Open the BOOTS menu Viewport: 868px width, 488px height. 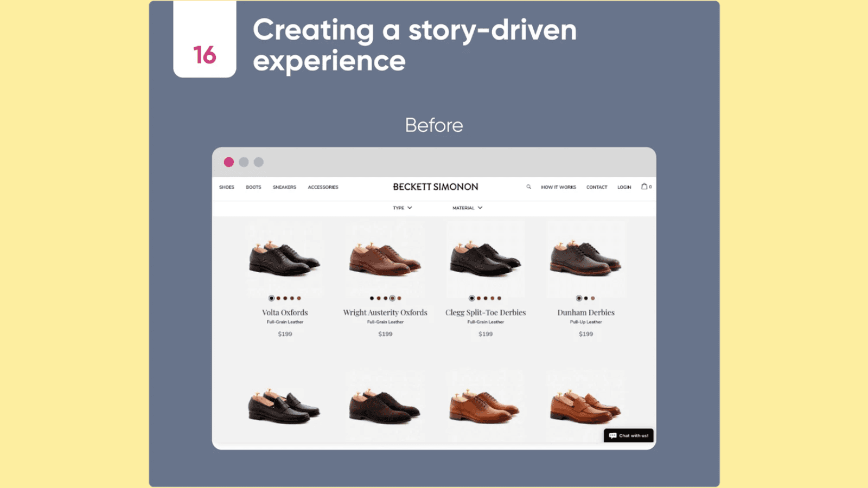(x=253, y=187)
